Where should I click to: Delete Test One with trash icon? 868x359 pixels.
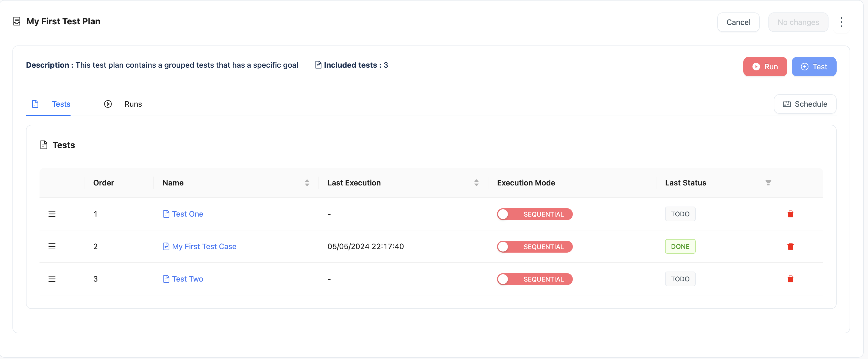coord(790,214)
